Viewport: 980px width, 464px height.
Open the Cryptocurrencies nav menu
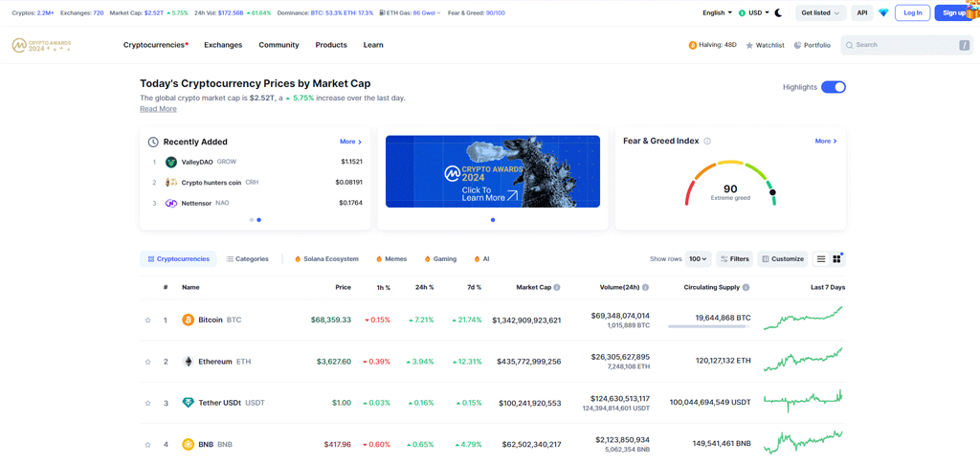[x=156, y=45]
